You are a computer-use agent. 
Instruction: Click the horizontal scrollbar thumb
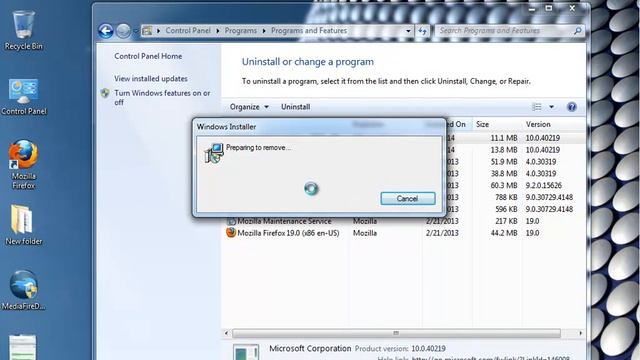(396, 333)
